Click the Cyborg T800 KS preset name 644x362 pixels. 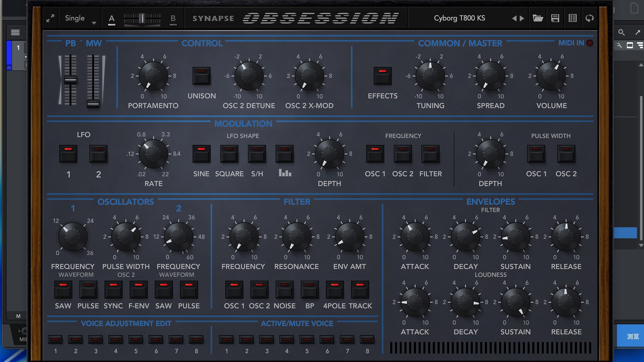pyautogui.click(x=459, y=18)
